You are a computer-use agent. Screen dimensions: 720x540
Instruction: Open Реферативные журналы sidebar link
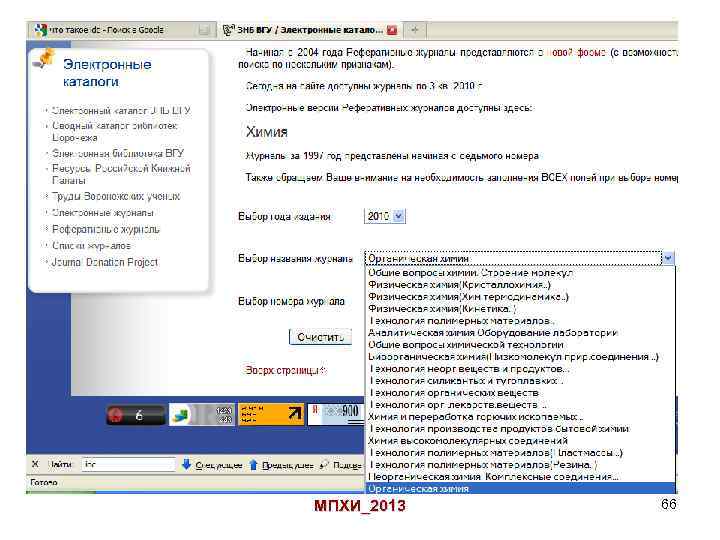106,229
